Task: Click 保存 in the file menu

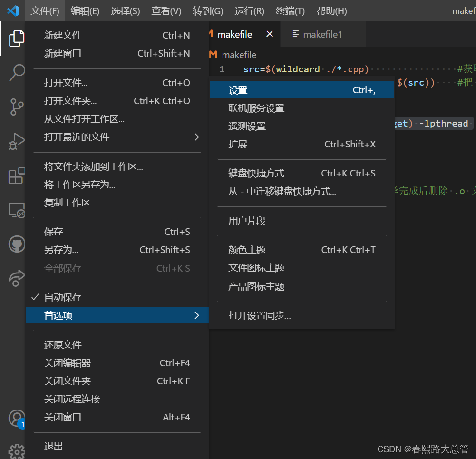Action: click(x=117, y=232)
